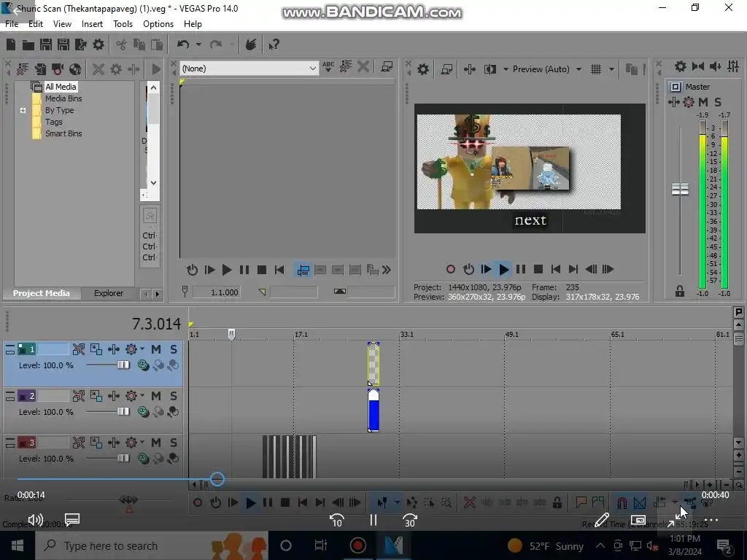
Task: Click the Normal Edit Tool icon
Action: pos(382,502)
